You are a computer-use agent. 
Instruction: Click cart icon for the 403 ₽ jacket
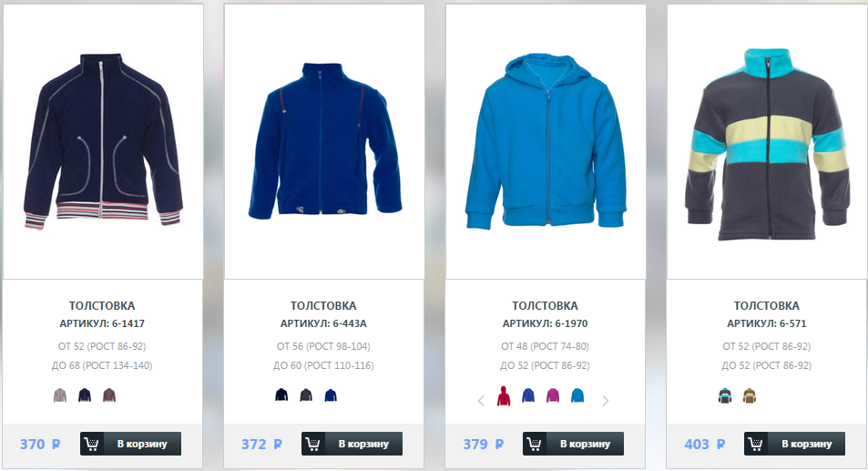(x=756, y=444)
